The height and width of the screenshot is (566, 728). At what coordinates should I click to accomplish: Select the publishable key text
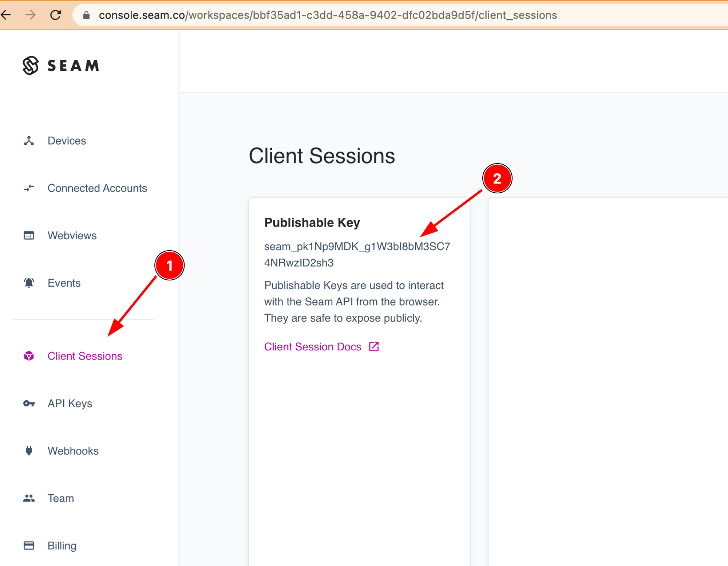pyautogui.click(x=357, y=254)
